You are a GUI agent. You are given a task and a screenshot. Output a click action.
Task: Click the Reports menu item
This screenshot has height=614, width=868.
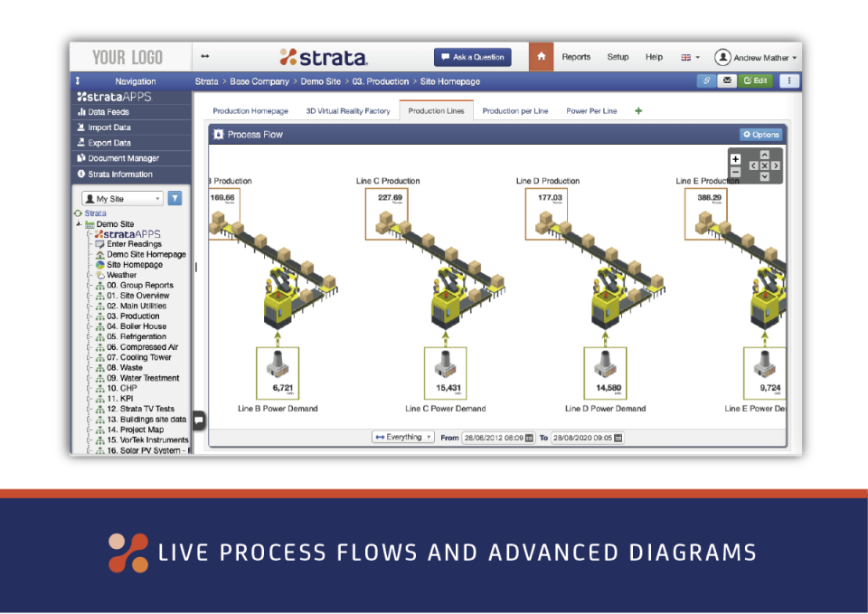pyautogui.click(x=576, y=56)
